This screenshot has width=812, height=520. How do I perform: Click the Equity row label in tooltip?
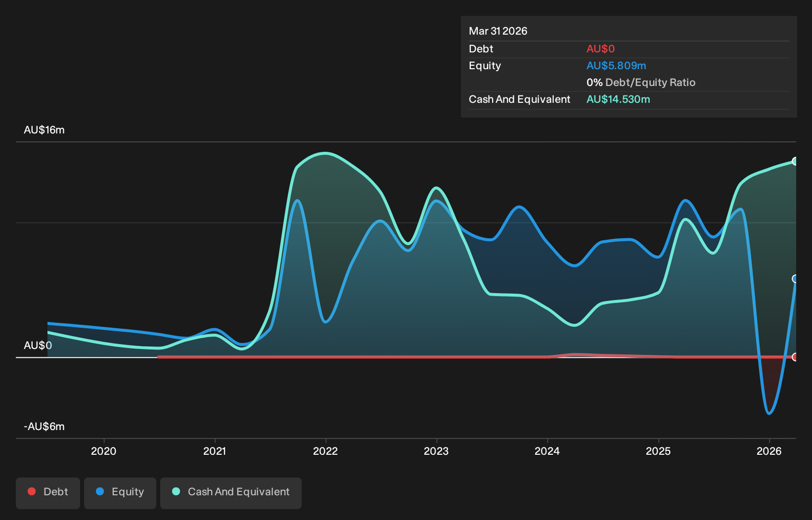485,66
